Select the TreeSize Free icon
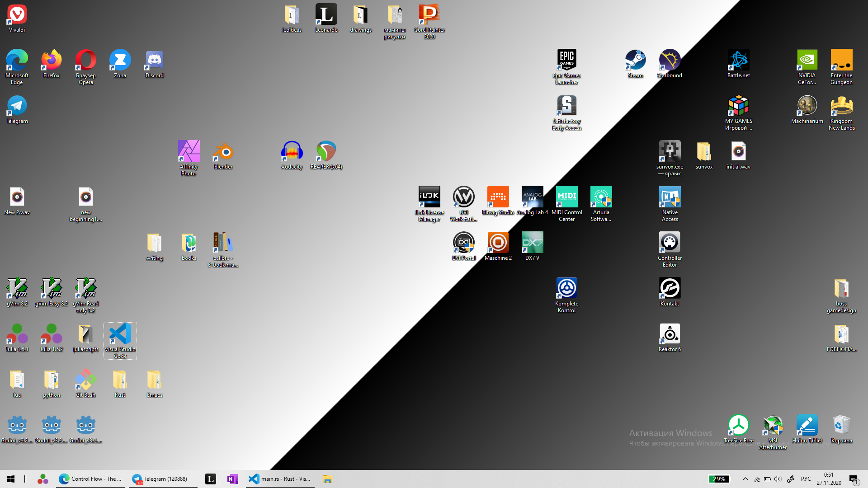 coord(739,429)
